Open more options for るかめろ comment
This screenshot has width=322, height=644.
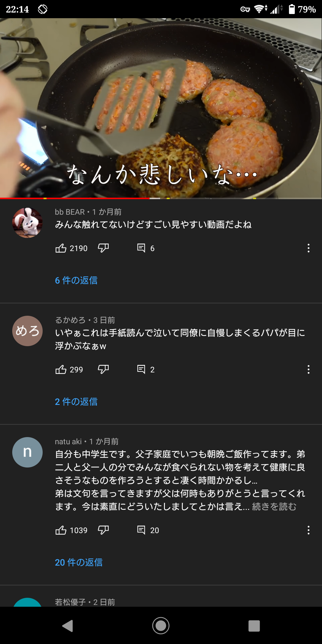[309, 369]
